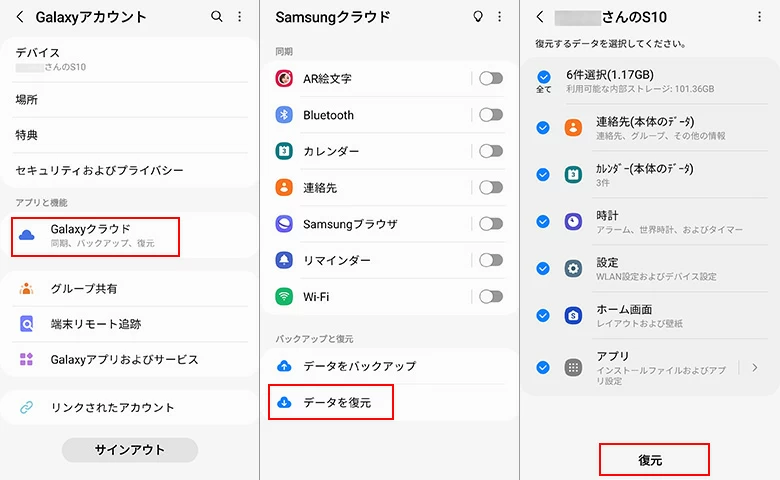Tap the lightbulb tips icon

tap(477, 17)
